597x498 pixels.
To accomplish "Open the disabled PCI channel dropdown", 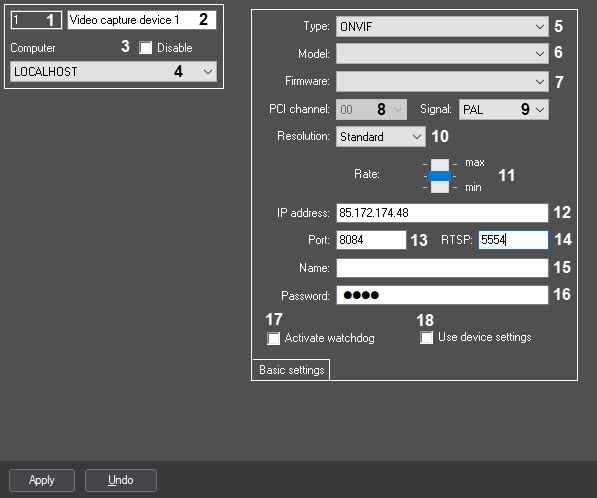I will (371, 110).
